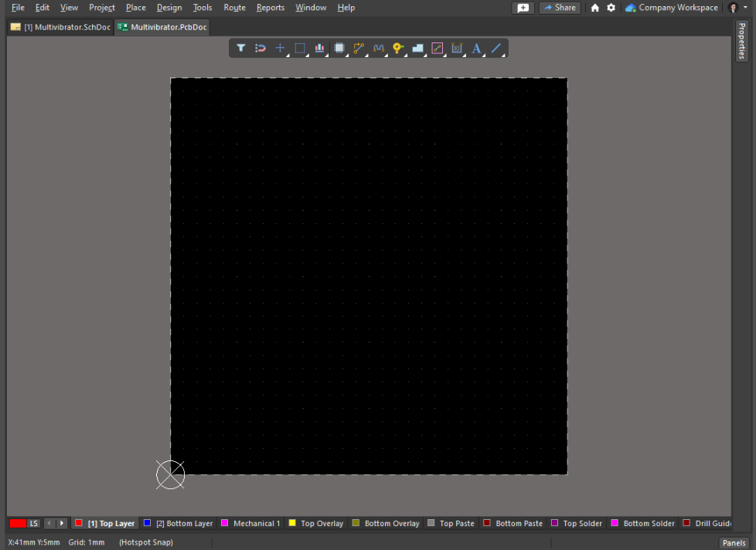
Task: Click the settings gear in the title bar
Action: click(x=611, y=7)
